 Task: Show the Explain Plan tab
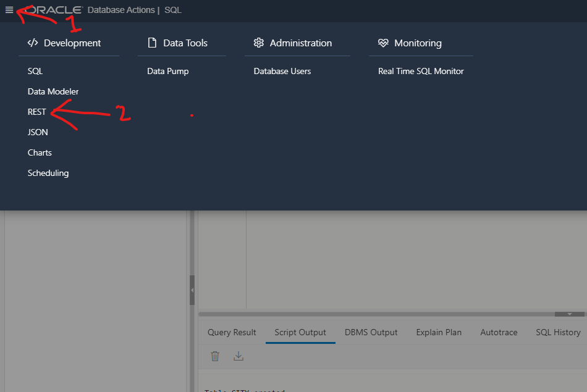(x=439, y=332)
